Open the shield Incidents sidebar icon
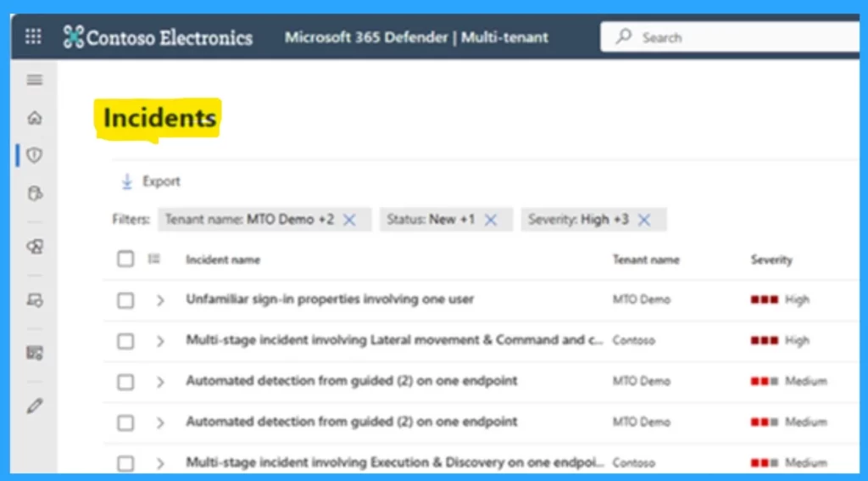The width and height of the screenshot is (868, 481). pyautogui.click(x=34, y=155)
